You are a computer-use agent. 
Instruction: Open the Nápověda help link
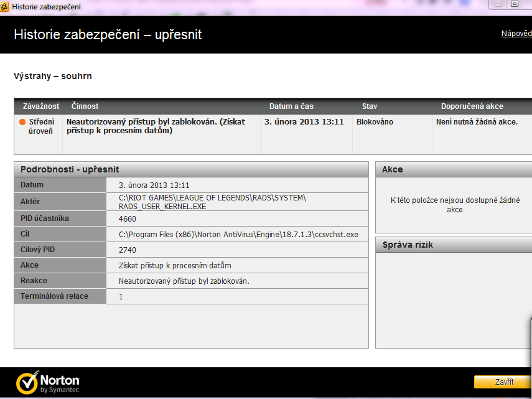click(x=516, y=34)
